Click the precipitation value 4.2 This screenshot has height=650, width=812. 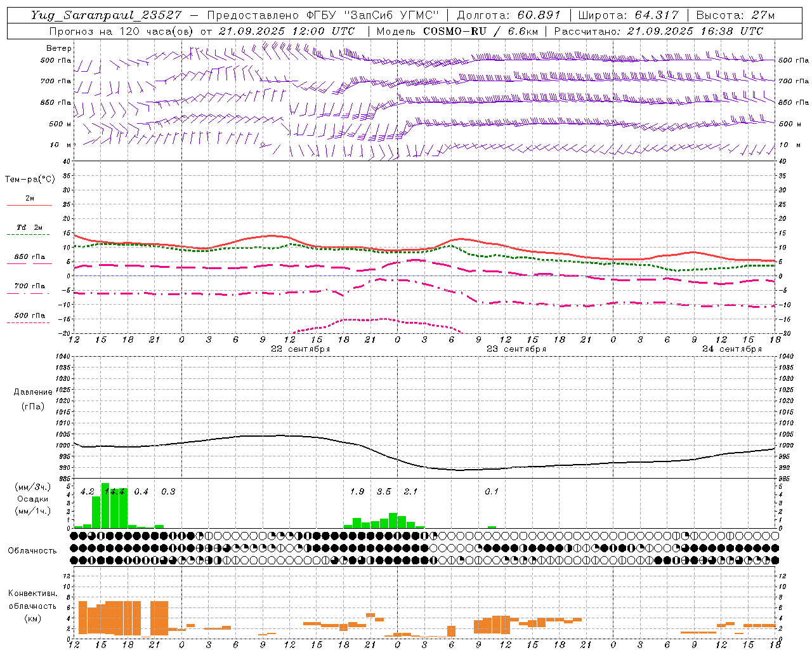click(88, 492)
